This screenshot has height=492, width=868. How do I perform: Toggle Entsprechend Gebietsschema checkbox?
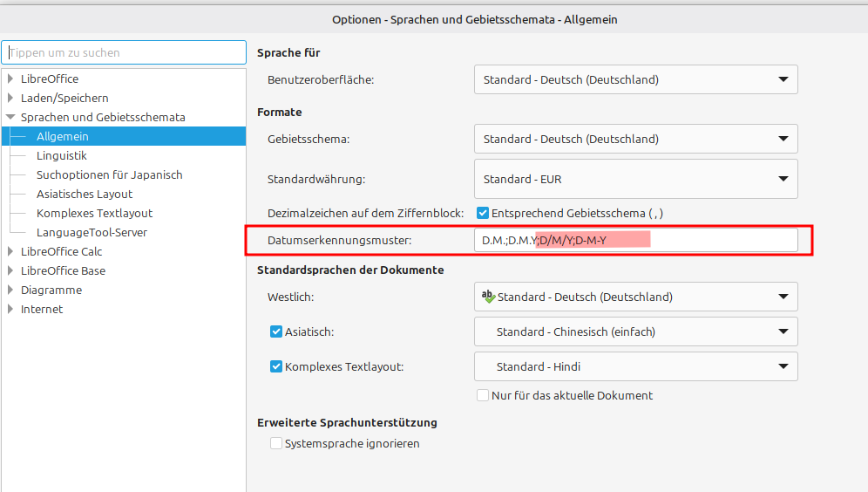click(483, 213)
